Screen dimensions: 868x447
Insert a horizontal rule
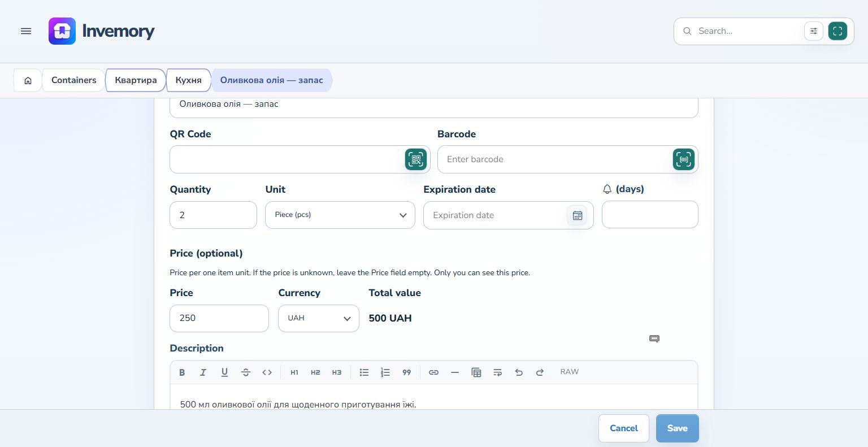[x=455, y=372]
